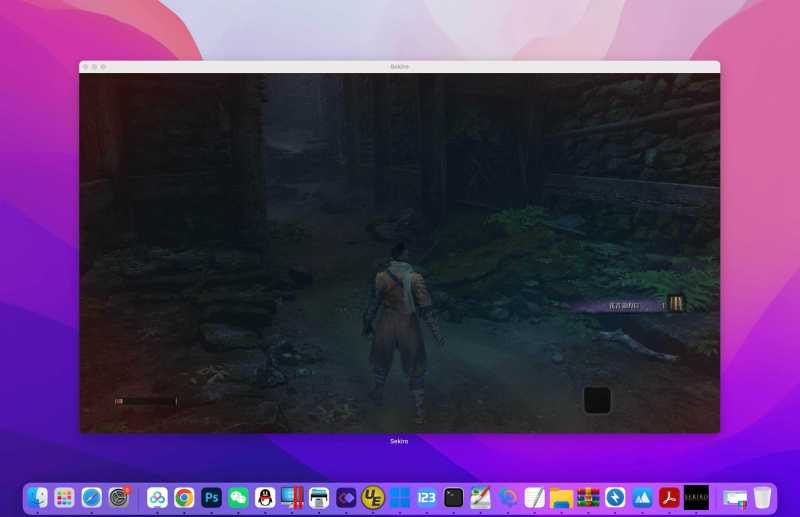The image size is (800, 517).
Task: Open Finder from the dock
Action: 37,498
